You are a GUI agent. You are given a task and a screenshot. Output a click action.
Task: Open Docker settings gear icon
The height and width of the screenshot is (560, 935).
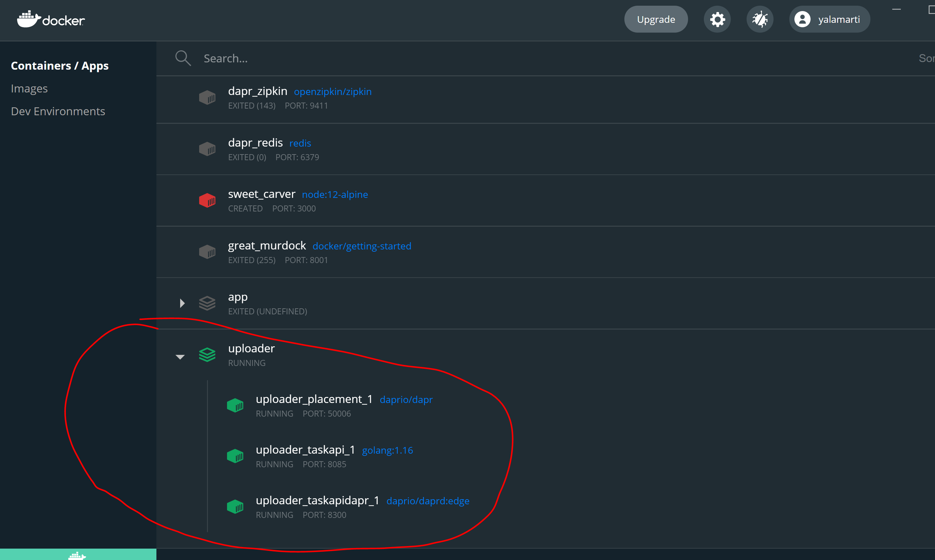click(x=717, y=19)
